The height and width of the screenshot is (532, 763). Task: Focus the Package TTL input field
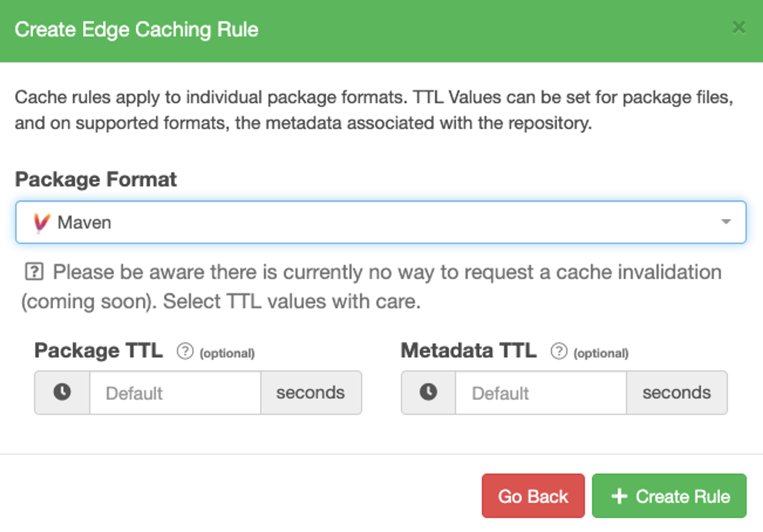coord(175,393)
